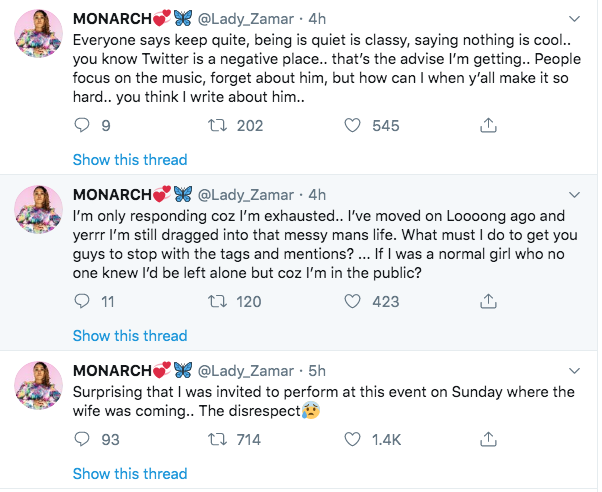Open the first tweet's more-options chevron
The width and height of the screenshot is (602, 492).
coord(574,19)
